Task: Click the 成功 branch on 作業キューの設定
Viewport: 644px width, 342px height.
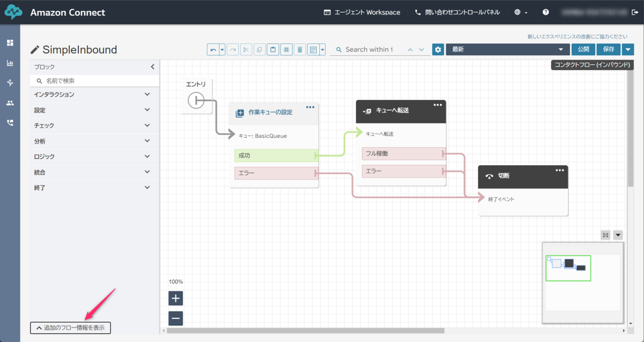Action: click(x=276, y=155)
